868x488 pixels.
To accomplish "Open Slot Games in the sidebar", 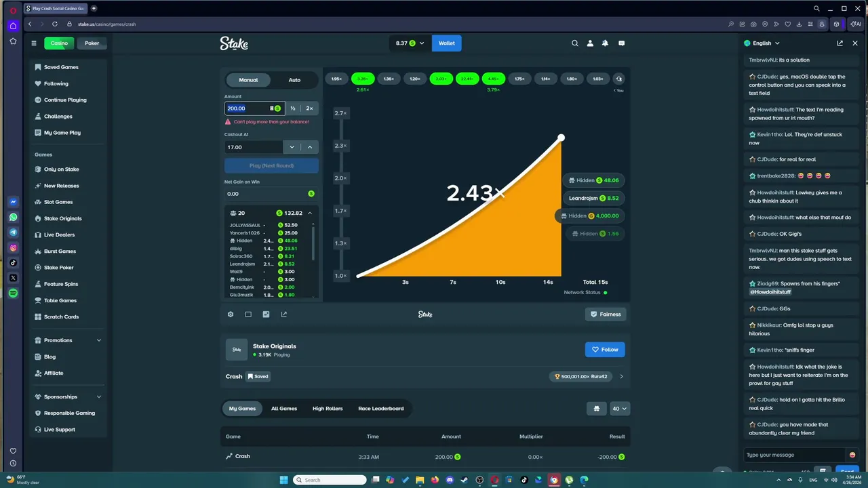I will coord(58,202).
